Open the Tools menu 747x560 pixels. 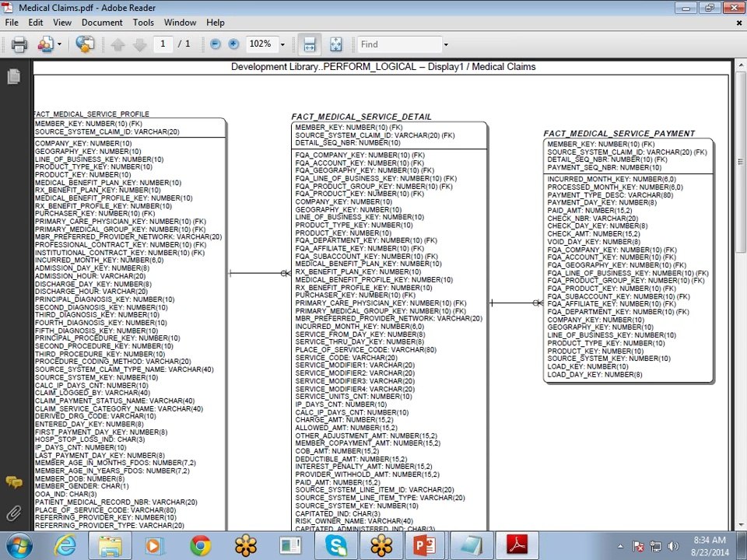tap(143, 23)
